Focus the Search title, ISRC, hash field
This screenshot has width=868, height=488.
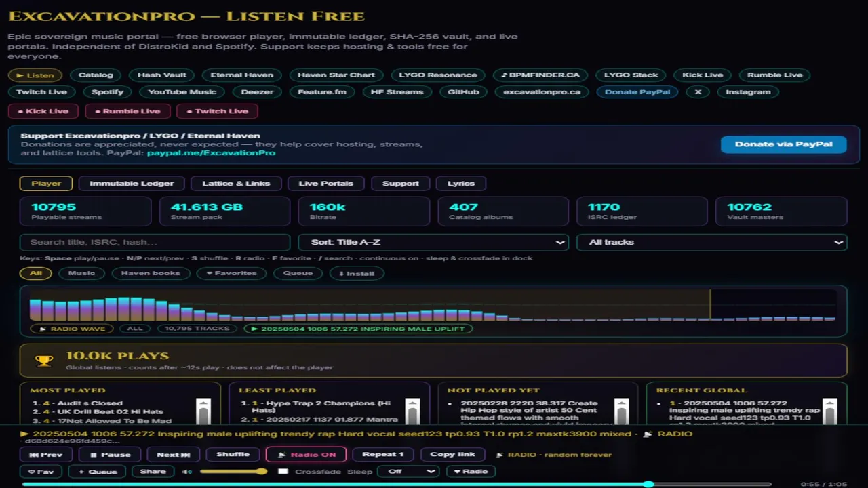(x=155, y=242)
